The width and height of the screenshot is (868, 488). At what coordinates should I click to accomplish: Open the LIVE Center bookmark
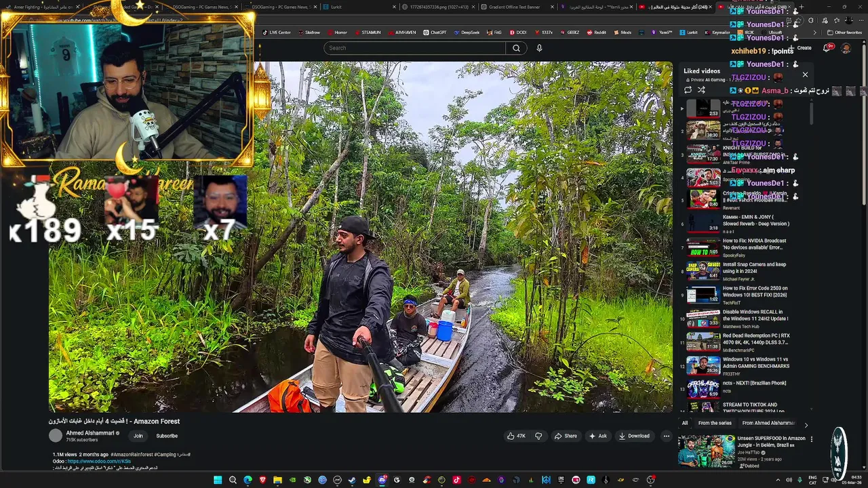276,33
